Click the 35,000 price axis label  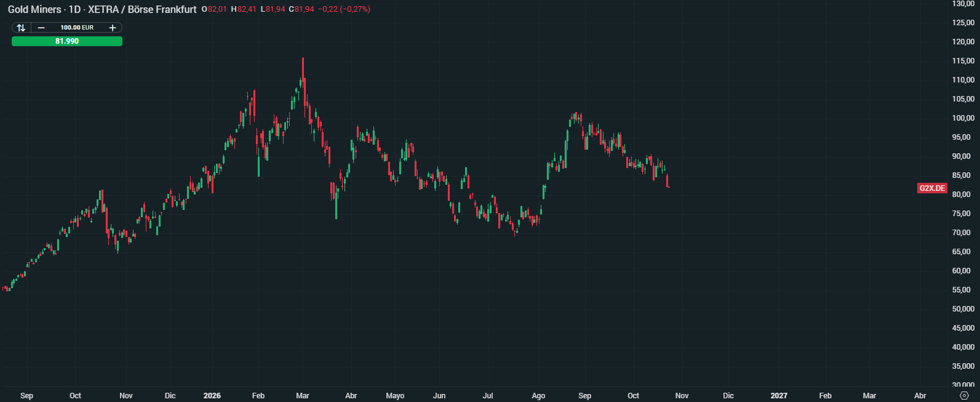click(963, 366)
